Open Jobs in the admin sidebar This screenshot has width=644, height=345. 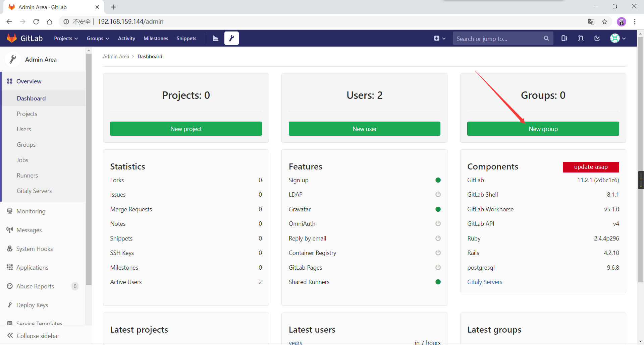[22, 160]
